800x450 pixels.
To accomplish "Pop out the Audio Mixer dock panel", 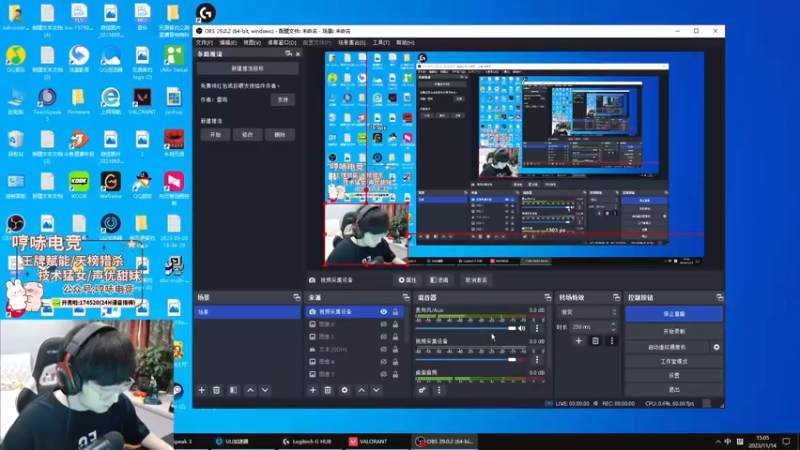I will click(x=547, y=297).
